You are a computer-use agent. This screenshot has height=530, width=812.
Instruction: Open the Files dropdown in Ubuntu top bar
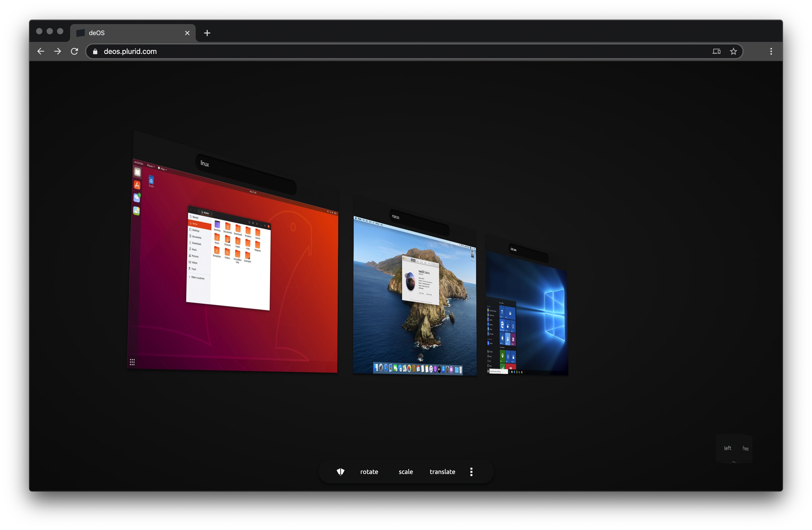click(x=162, y=169)
